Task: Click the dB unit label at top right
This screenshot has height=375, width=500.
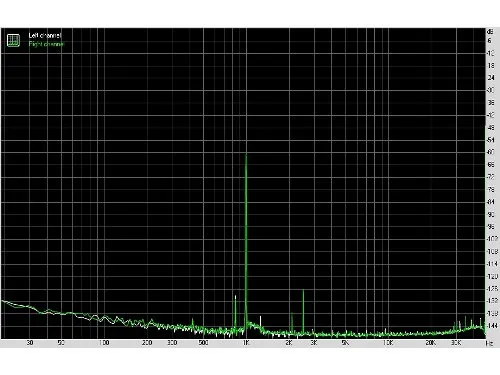Action: (x=490, y=32)
